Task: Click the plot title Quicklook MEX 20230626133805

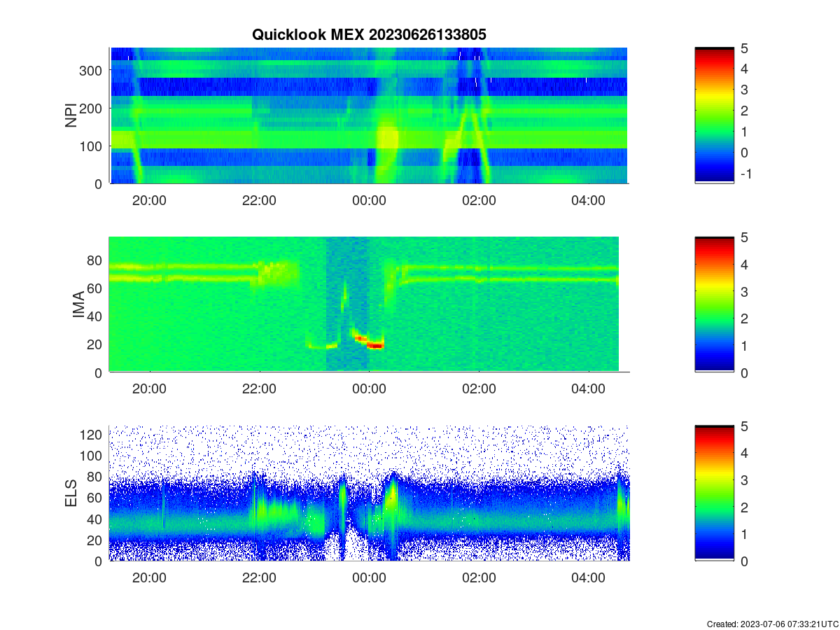Action: point(369,34)
